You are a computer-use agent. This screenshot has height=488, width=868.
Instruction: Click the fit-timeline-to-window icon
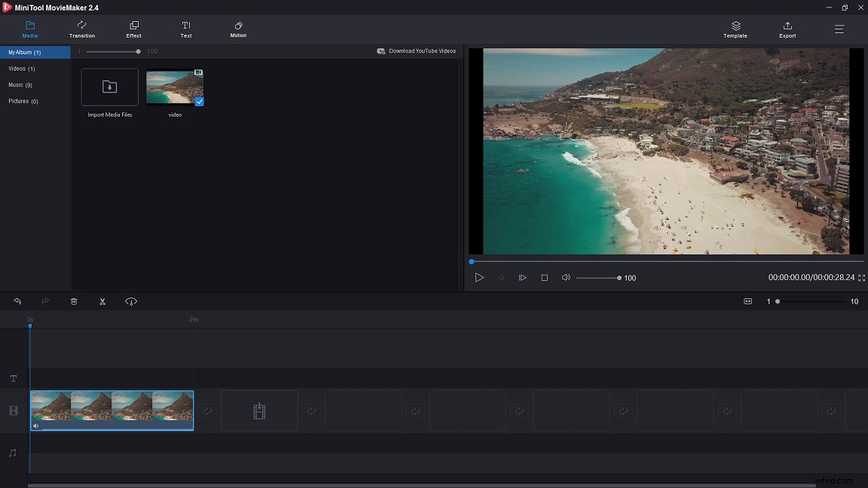pyautogui.click(x=747, y=301)
